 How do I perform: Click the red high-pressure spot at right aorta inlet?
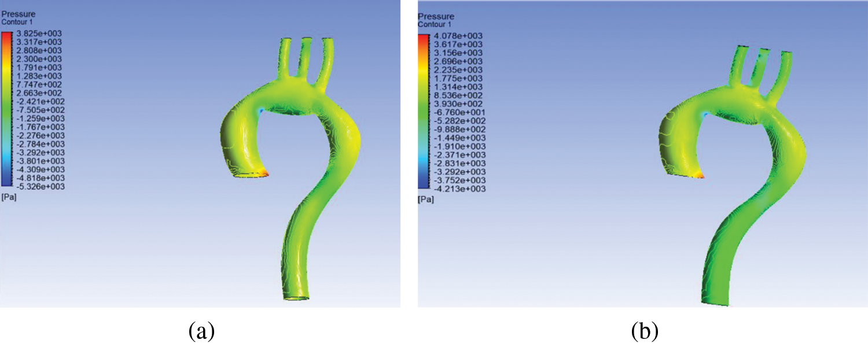[700, 175]
